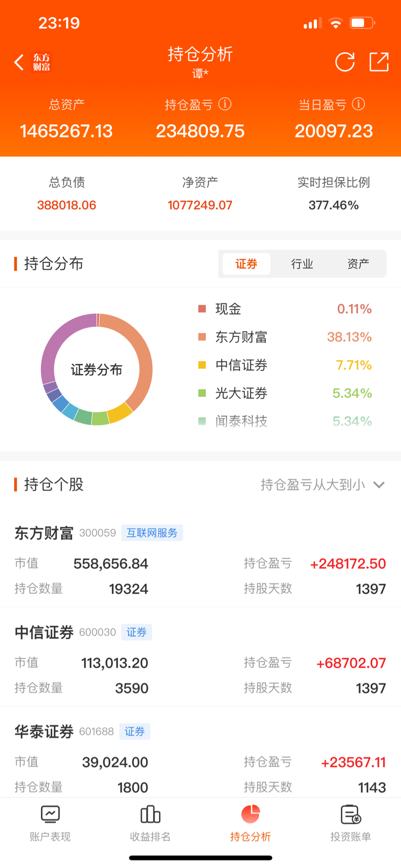The height and width of the screenshot is (868, 401).
Task: Switch to 行业 distribution tab
Action: click(x=302, y=264)
